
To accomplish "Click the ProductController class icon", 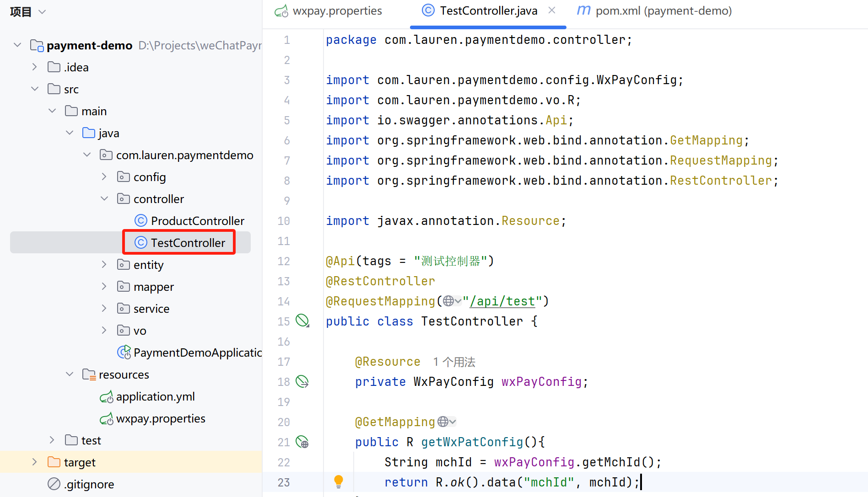I will [140, 220].
